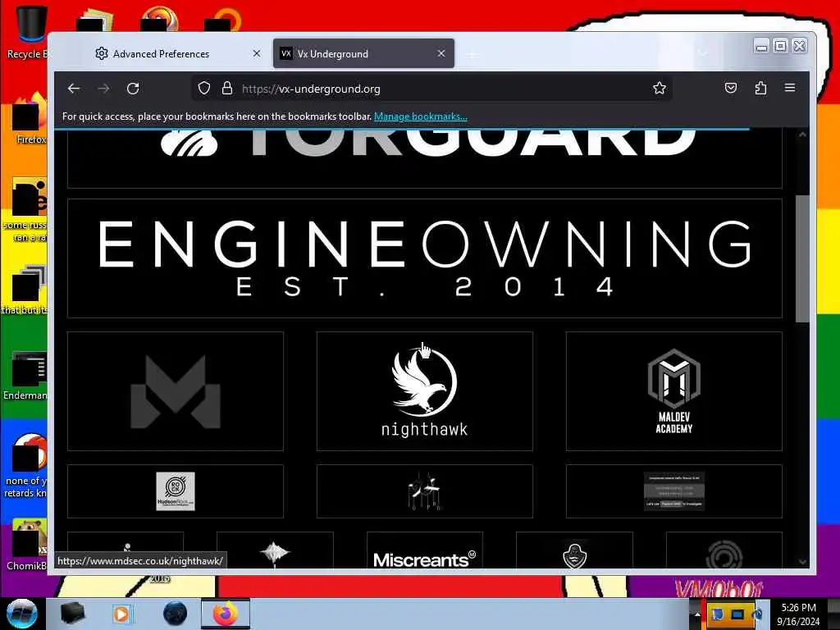Show hidden system tray icons
840x630 pixels.
point(697,614)
